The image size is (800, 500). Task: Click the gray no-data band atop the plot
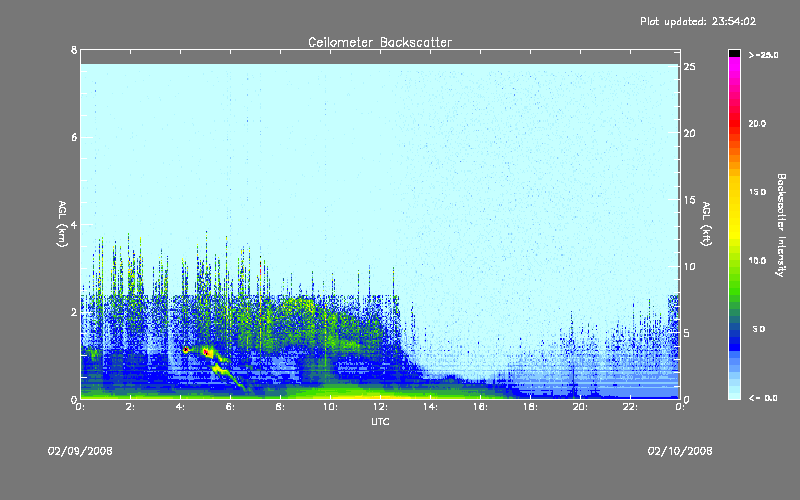pyautogui.click(x=380, y=57)
